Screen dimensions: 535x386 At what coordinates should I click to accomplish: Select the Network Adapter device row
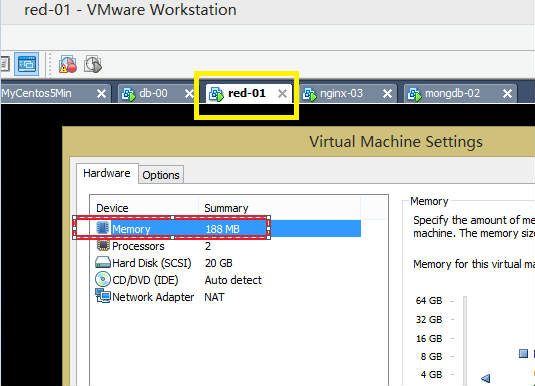(x=225, y=297)
